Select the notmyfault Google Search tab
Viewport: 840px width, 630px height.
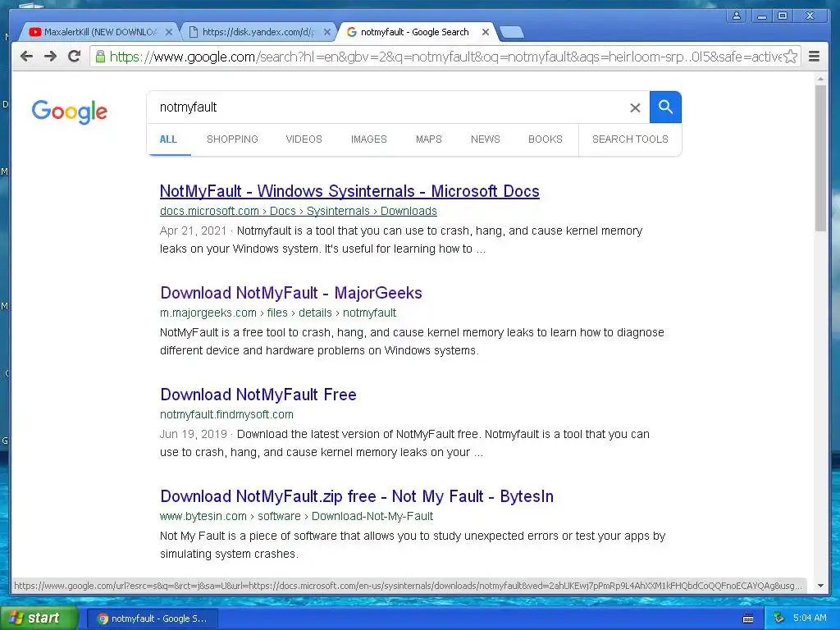(416, 32)
